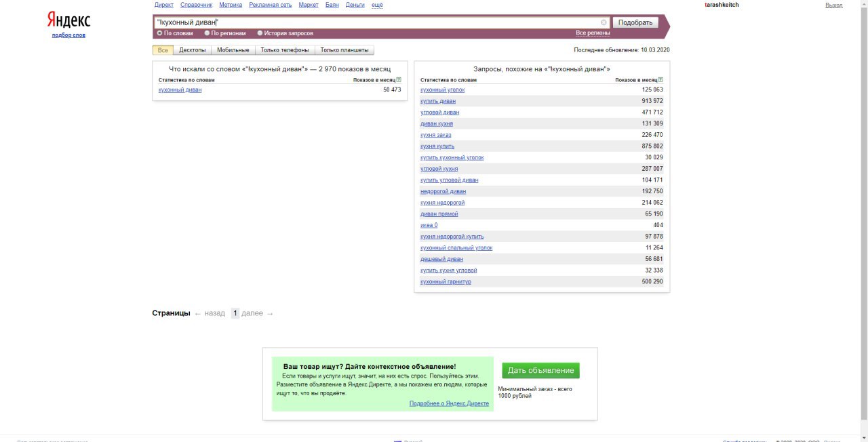Click the Что искали со словом heading
868x442 pixels.
(280, 69)
